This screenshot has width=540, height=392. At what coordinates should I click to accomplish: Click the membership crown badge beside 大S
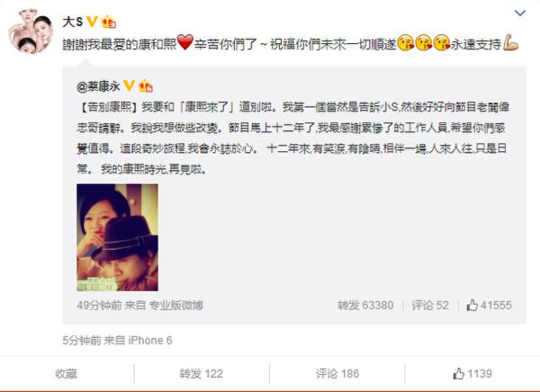tap(109, 22)
